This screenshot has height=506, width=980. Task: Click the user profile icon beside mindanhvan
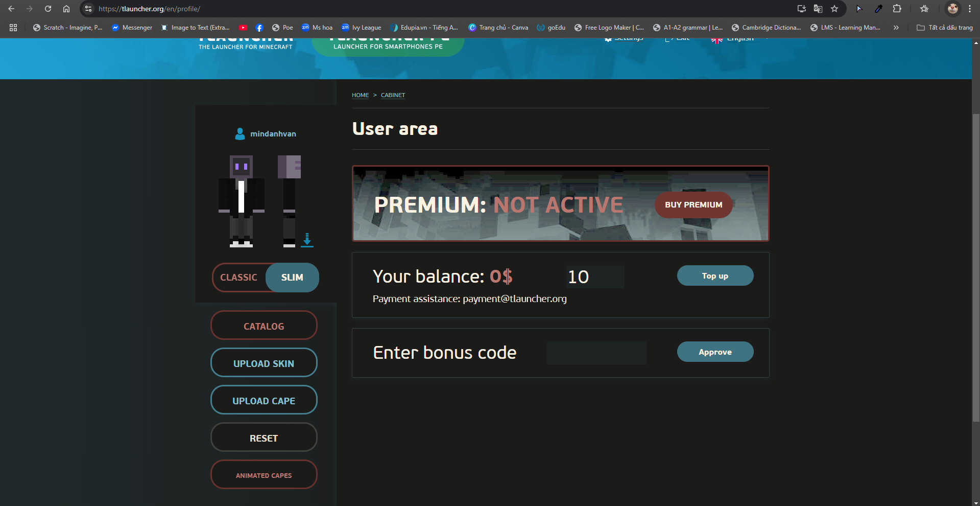pos(240,134)
